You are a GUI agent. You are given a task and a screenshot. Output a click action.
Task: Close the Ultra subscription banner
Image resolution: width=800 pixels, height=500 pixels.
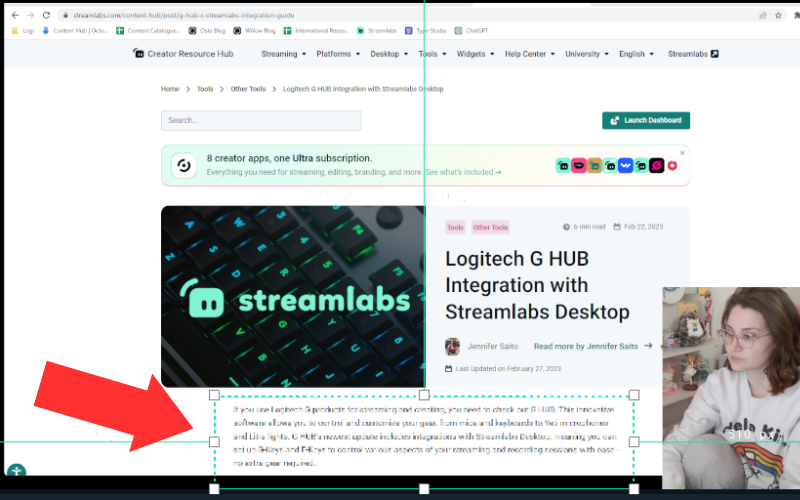(682, 153)
